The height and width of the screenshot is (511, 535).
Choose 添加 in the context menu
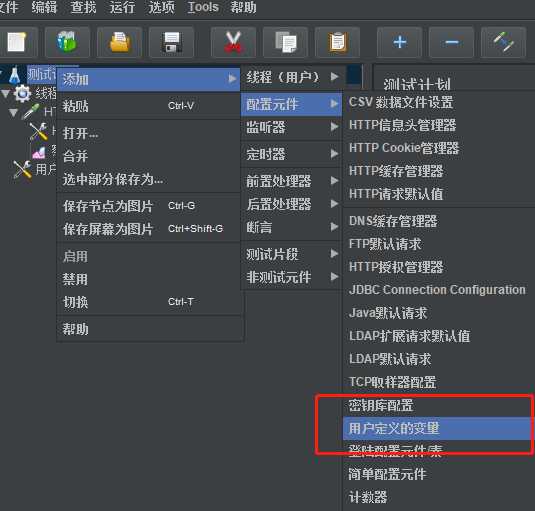148,79
